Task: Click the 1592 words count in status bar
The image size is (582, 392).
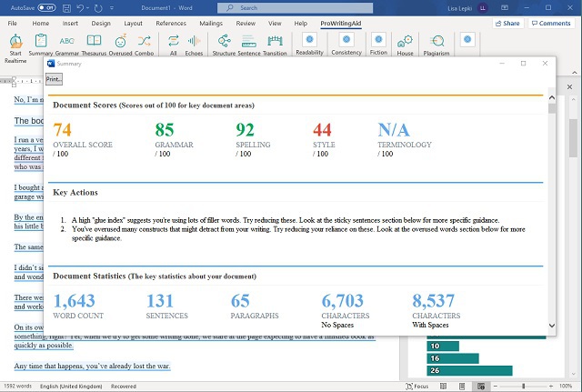Action: 18,386
